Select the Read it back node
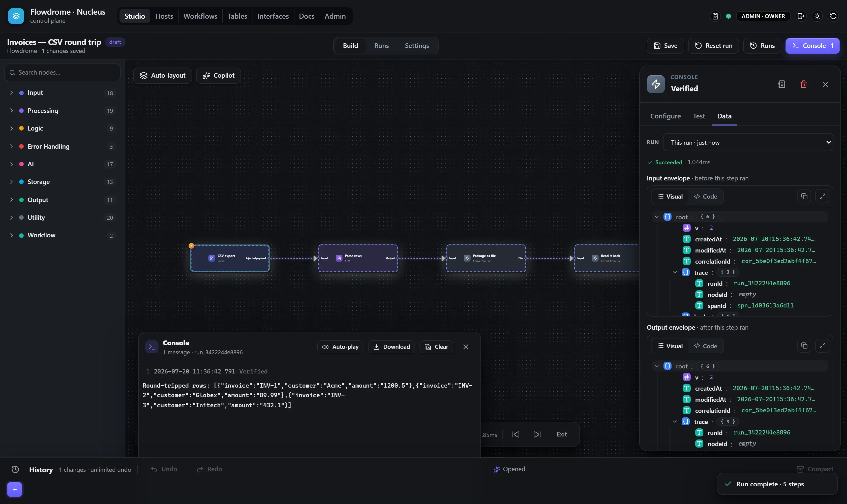847x504 pixels. pos(607,258)
